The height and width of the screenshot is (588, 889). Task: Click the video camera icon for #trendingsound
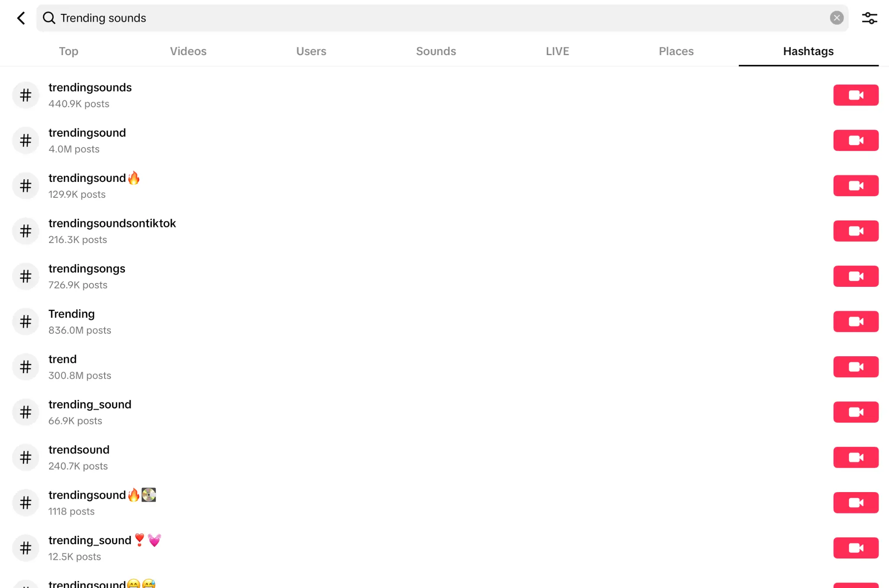pos(856,140)
